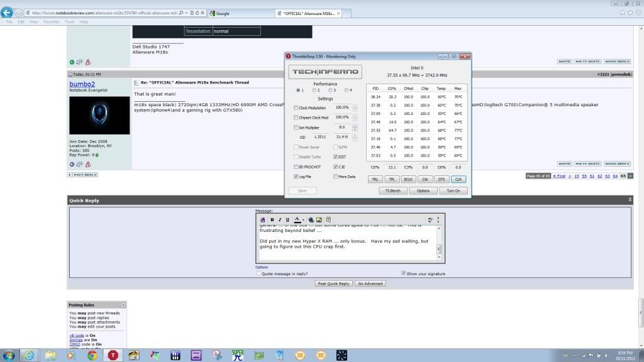Screen dimensions: 644x362
Task: Click the Underline icon in message toolbar
Action: [x=287, y=219]
